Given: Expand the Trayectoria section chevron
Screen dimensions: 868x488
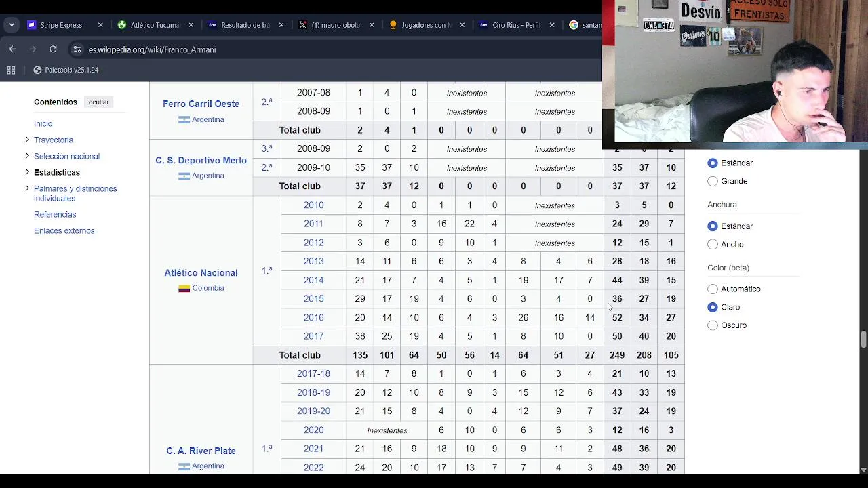Looking at the screenshot, I should tap(27, 140).
